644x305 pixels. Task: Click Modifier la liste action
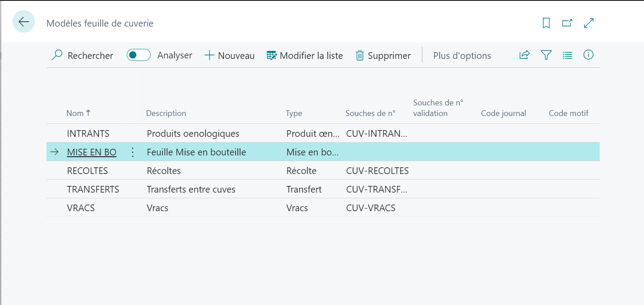(305, 56)
